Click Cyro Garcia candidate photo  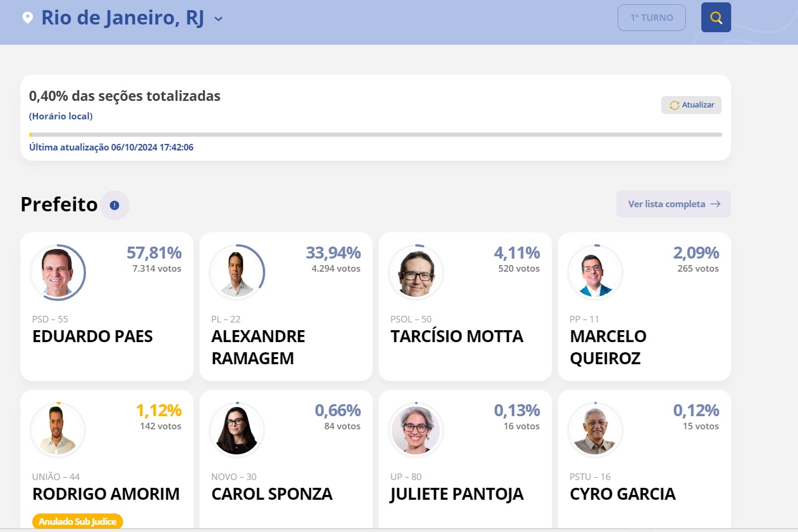pos(595,430)
